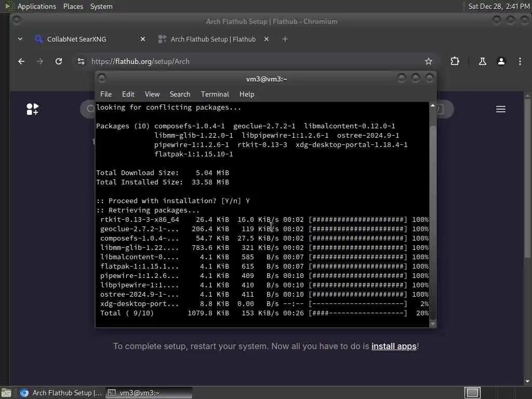The image size is (532, 399).
Task: Open the System panel menu
Action: tap(101, 6)
